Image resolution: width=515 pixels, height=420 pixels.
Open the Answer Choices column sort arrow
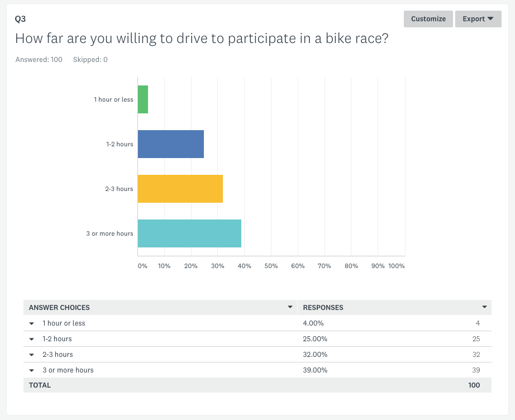[290, 307]
